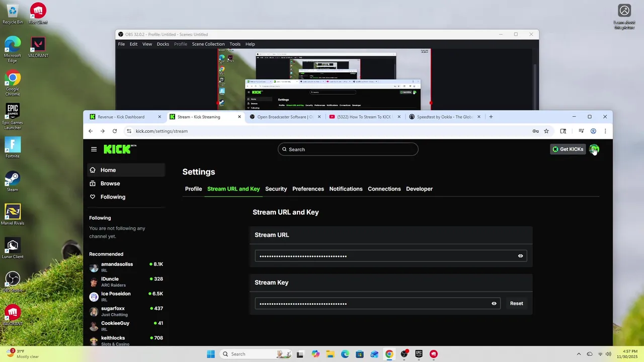Open Chrome password manager key icon

[535, 131]
